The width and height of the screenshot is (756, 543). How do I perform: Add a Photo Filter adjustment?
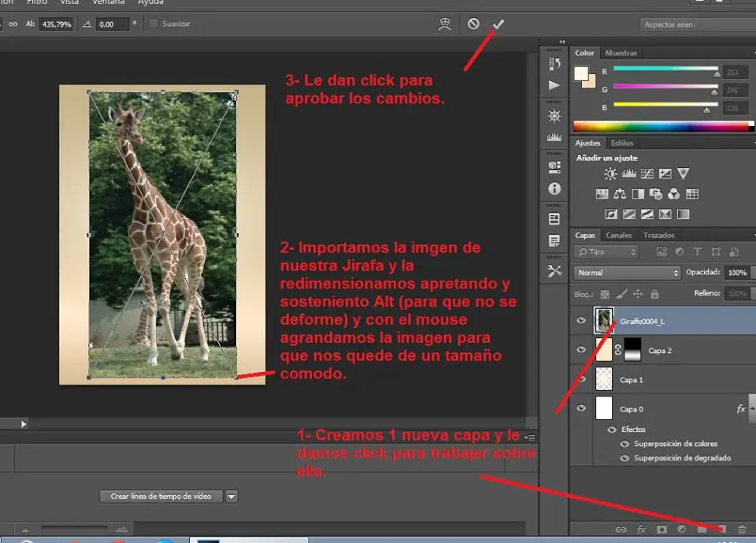pos(656,194)
